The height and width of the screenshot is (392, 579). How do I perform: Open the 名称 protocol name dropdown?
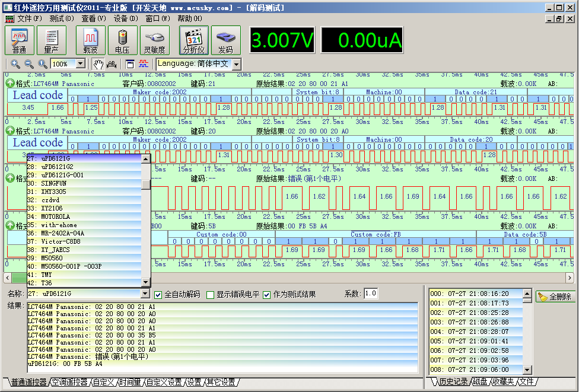(146, 294)
